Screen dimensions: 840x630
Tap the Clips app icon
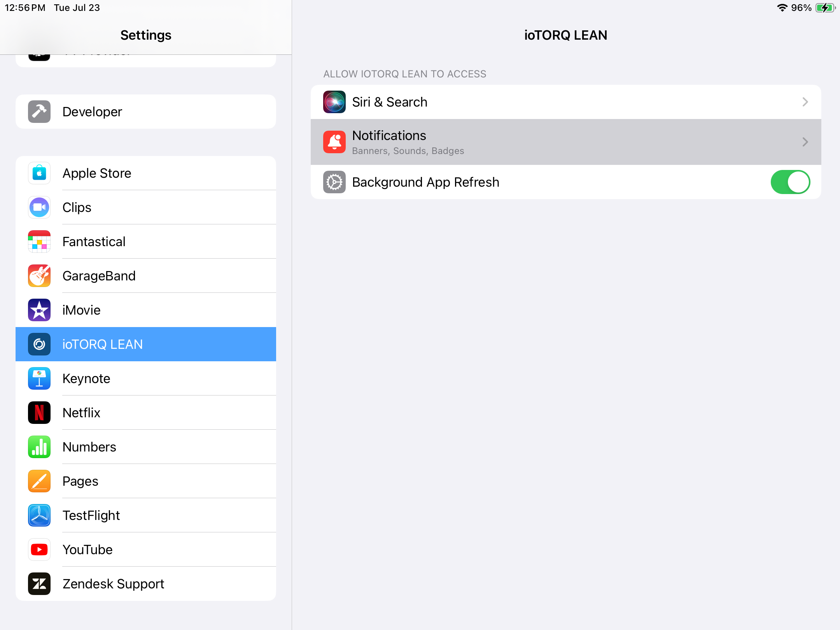pyautogui.click(x=39, y=207)
